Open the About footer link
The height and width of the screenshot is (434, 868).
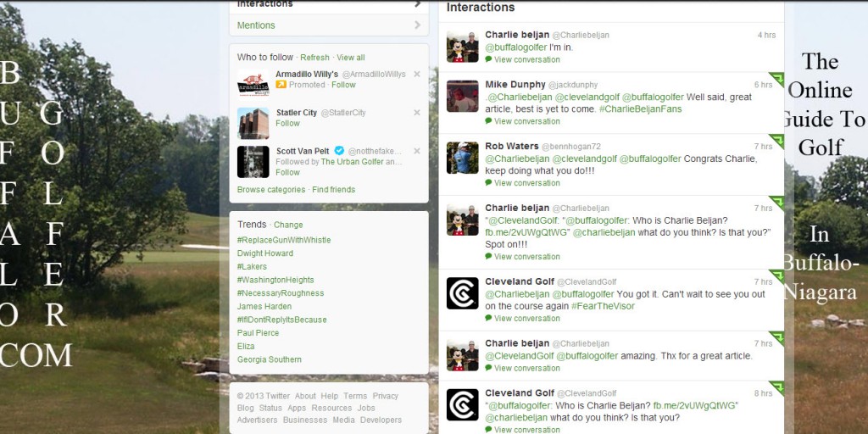(305, 396)
